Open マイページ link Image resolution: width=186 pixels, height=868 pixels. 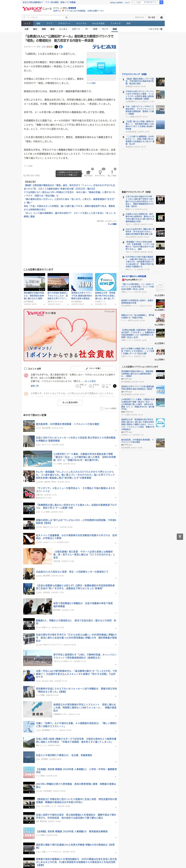[x=139, y=18]
